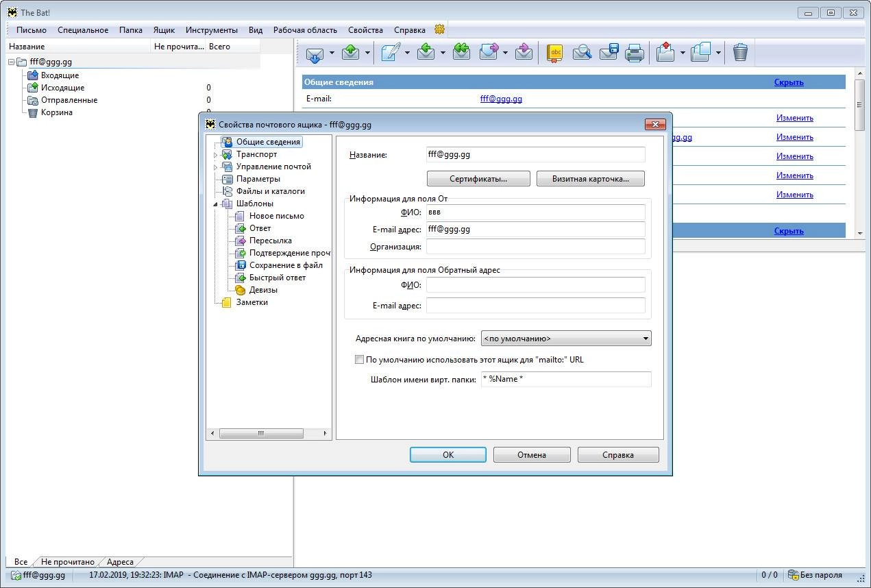Select Общие сведения in properties tree
Screen dimensions: 871x588
click(x=268, y=142)
